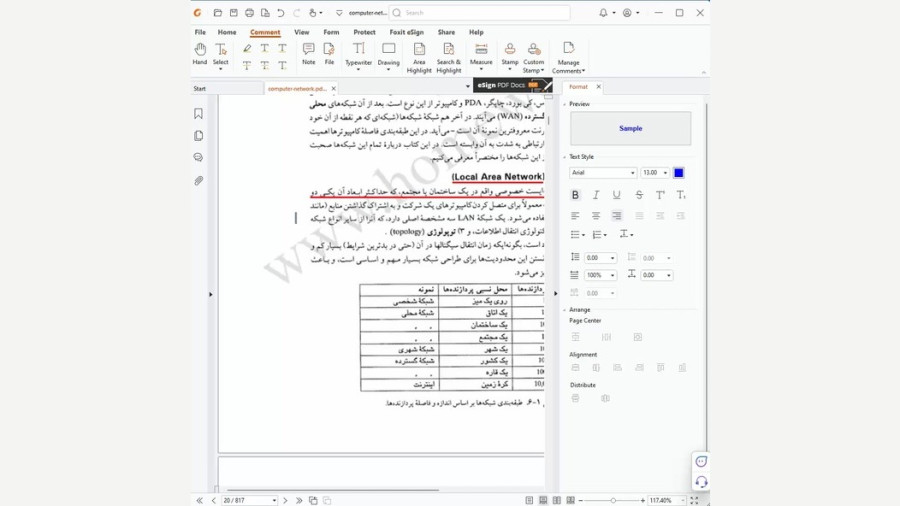
Task: Toggle Superscript text style
Action: point(660,195)
